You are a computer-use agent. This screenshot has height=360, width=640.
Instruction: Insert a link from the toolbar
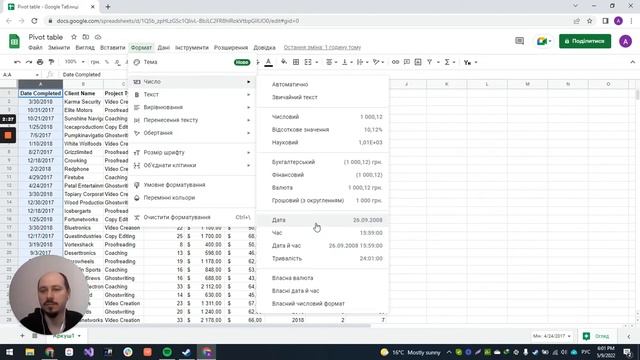395,62
